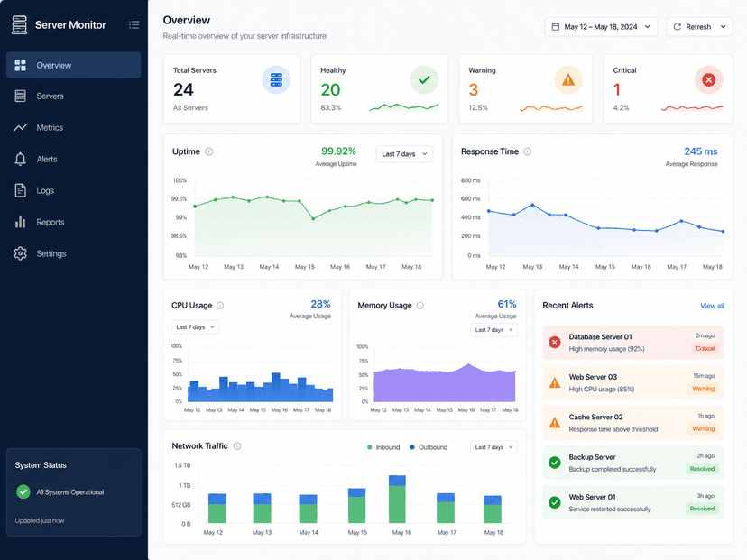Click the 245 ms average response value
Screen dimensions: 747x560
point(700,151)
